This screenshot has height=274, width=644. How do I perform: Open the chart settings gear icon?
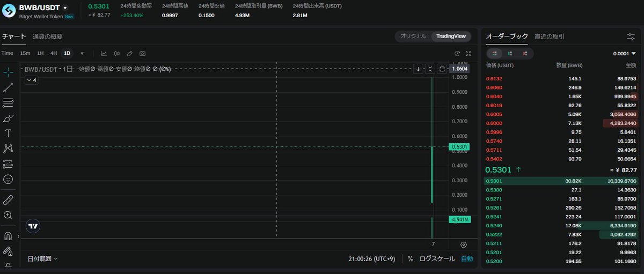click(464, 245)
